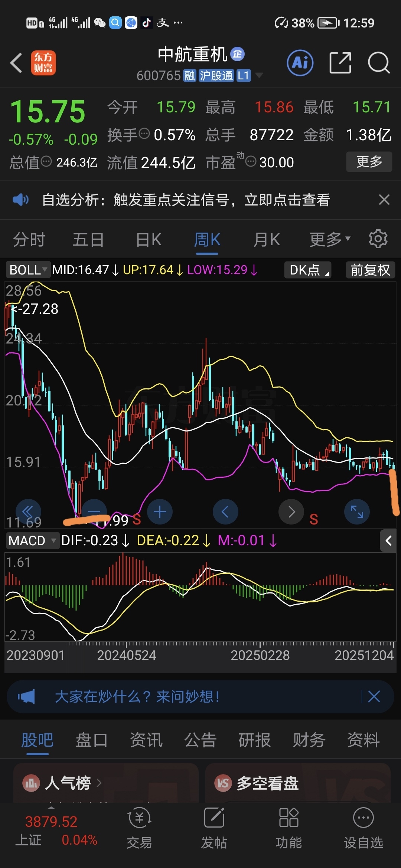Collapse the side panel arrow next to MACD
This screenshot has height=868, width=401.
[388, 541]
